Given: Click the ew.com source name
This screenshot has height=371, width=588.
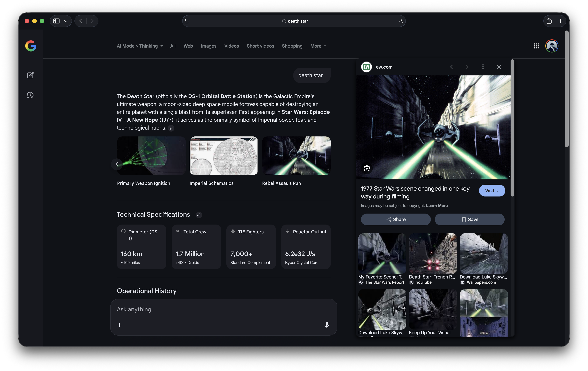Looking at the screenshot, I should 384,67.
